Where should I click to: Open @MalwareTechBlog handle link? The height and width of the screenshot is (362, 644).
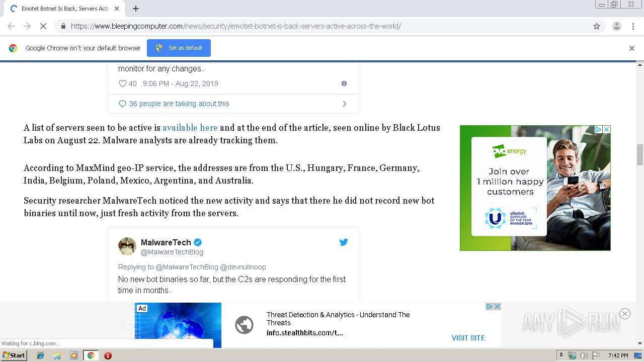pyautogui.click(x=172, y=252)
